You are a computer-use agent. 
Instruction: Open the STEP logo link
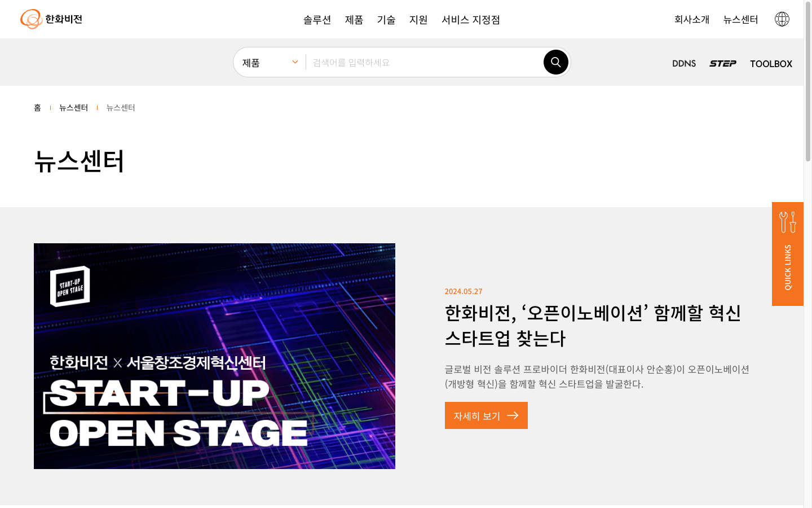click(x=723, y=63)
